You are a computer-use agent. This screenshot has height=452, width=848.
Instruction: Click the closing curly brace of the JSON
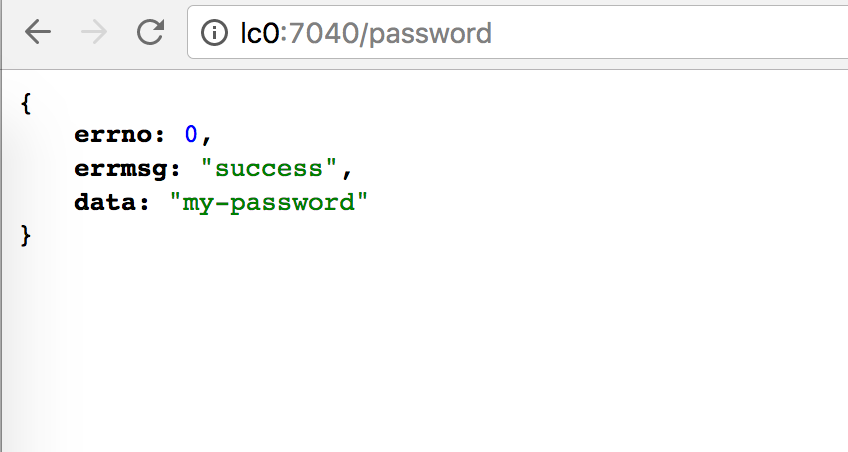coord(25,236)
